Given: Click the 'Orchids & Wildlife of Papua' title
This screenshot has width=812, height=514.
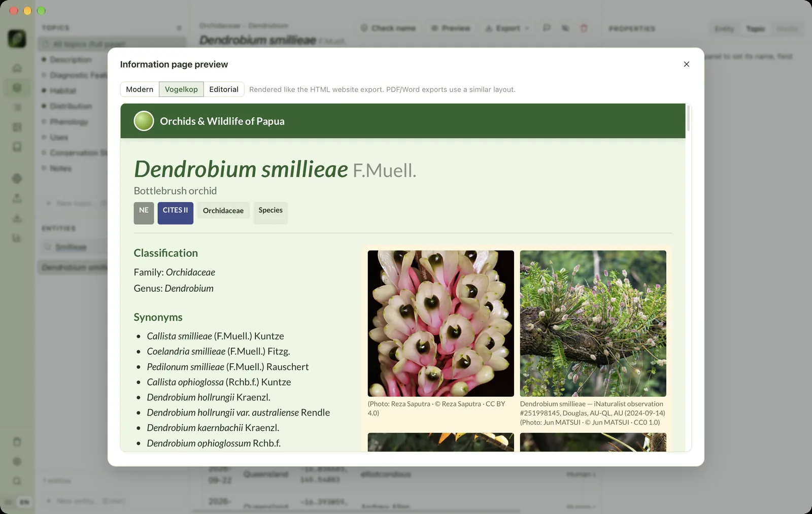Looking at the screenshot, I should tap(222, 121).
